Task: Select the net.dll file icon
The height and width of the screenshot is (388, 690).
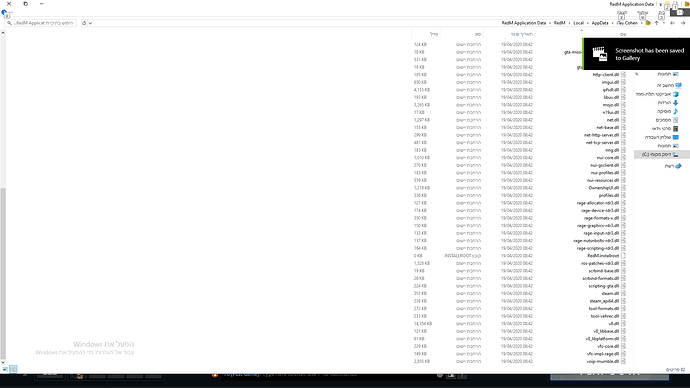Action: click(623, 120)
